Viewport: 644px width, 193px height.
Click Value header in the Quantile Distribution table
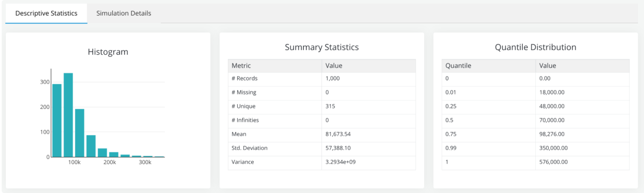(547, 66)
